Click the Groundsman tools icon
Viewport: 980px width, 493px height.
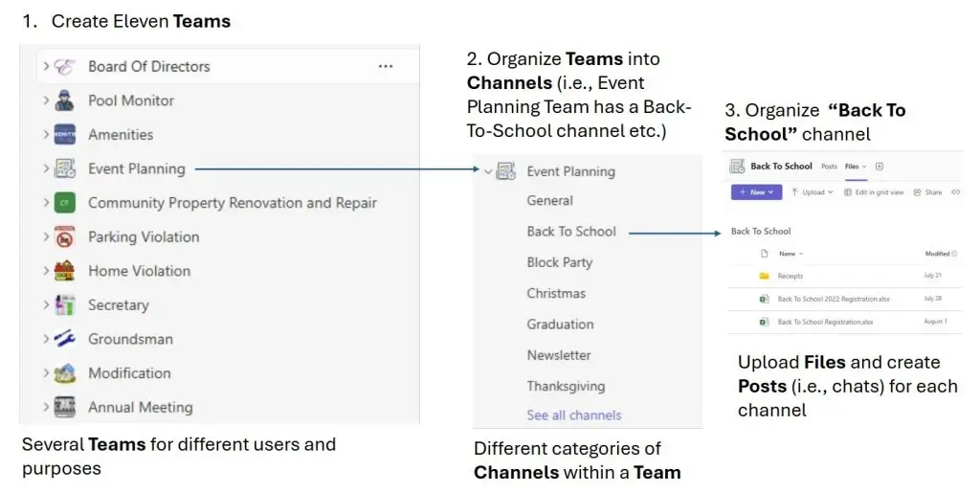(64, 339)
